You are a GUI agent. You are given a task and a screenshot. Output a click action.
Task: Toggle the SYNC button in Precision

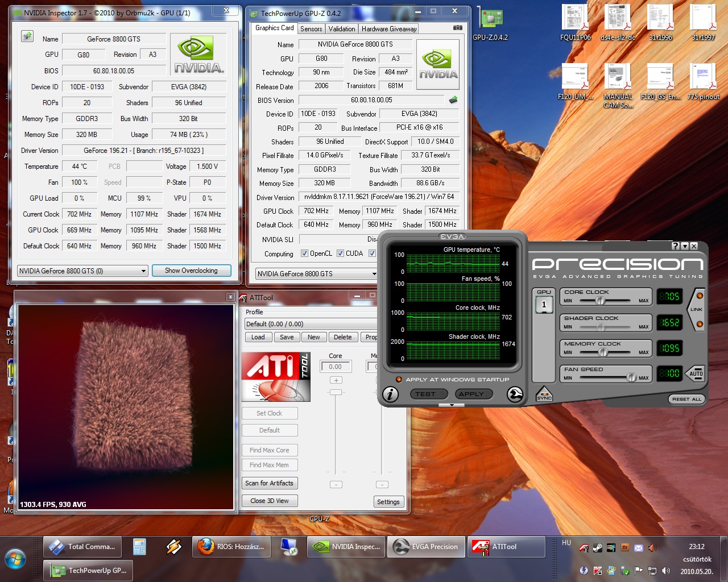pos(544,394)
